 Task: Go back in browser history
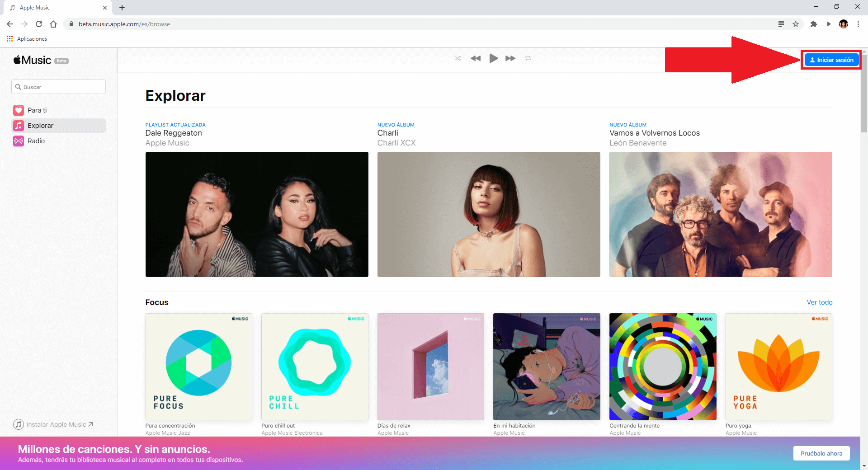click(10, 24)
